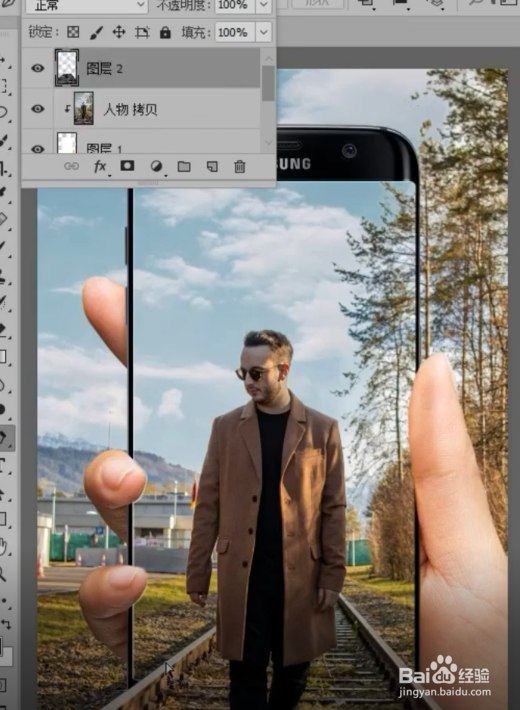The image size is (520, 710).
Task: Select the Type tool in toolbar
Action: (x=4, y=465)
